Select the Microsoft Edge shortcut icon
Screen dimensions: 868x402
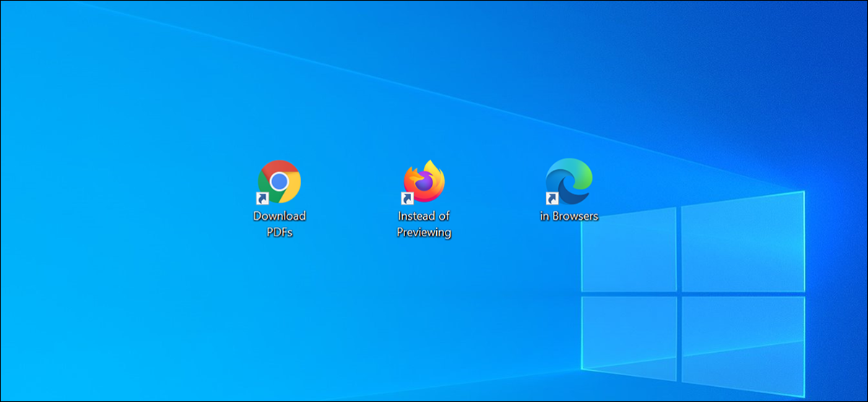point(569,181)
